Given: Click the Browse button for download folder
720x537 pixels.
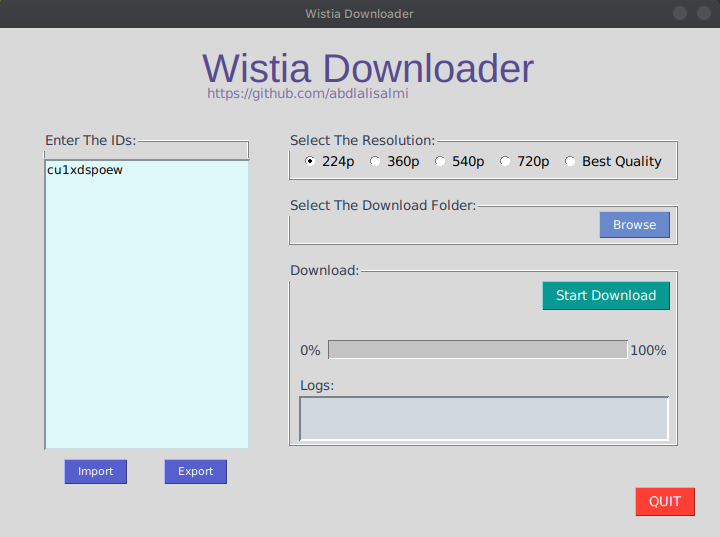Looking at the screenshot, I should tap(635, 225).
